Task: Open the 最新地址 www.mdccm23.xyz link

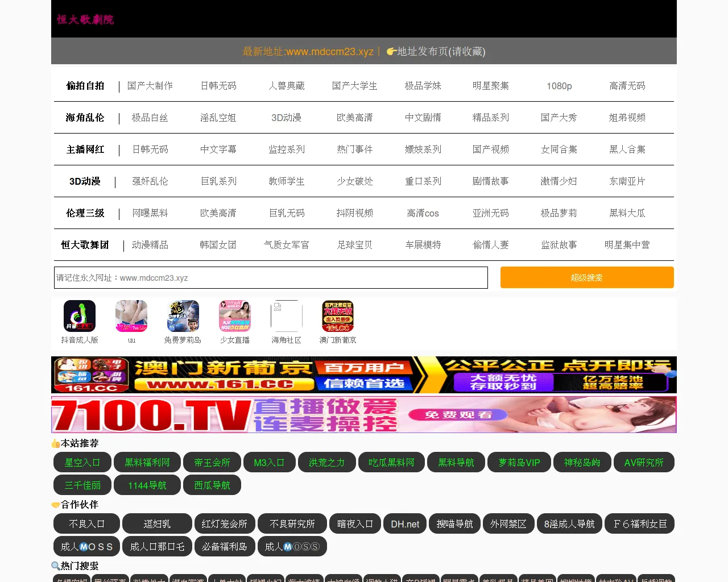Action: point(308,52)
